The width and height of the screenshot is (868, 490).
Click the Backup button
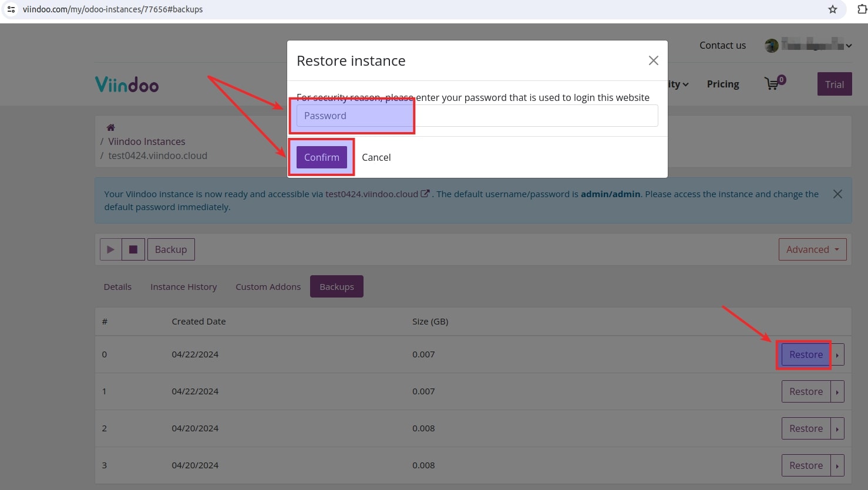171,249
